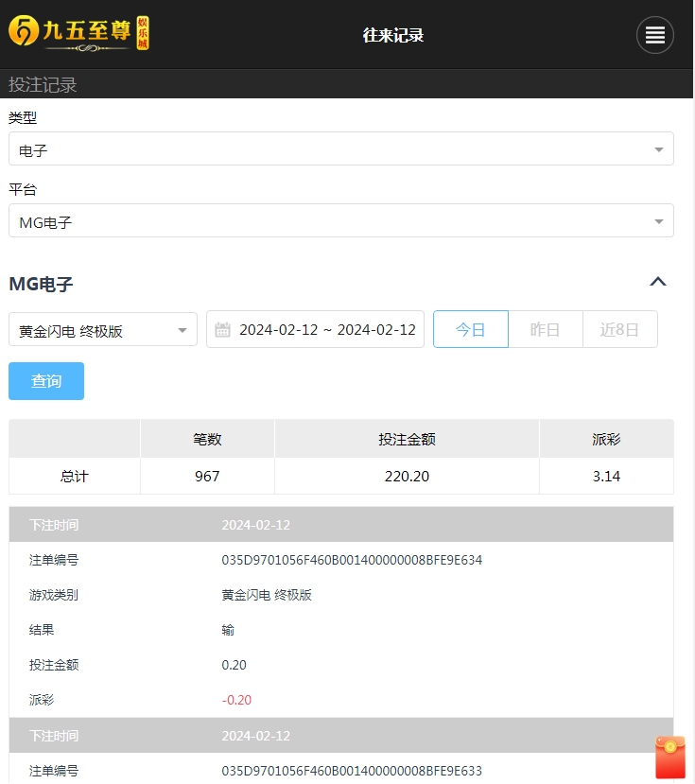
Task: Choose the 近8日 date filter
Action: (619, 329)
